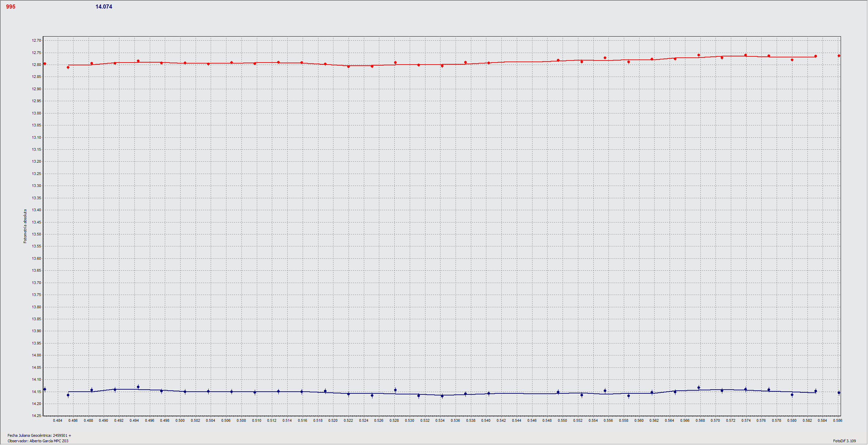Click the 0.534 x-axis tick label
This screenshot has width=868, height=445.
440,420
